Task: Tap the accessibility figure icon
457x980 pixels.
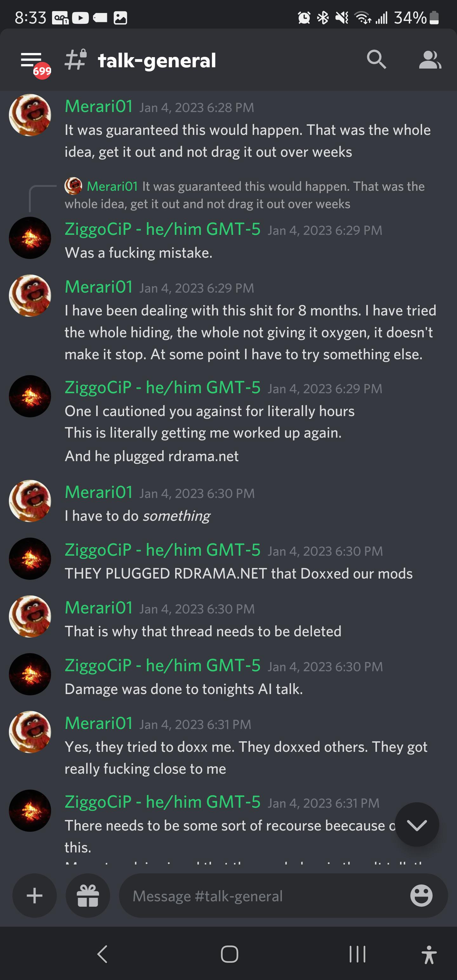Action: tap(429, 955)
